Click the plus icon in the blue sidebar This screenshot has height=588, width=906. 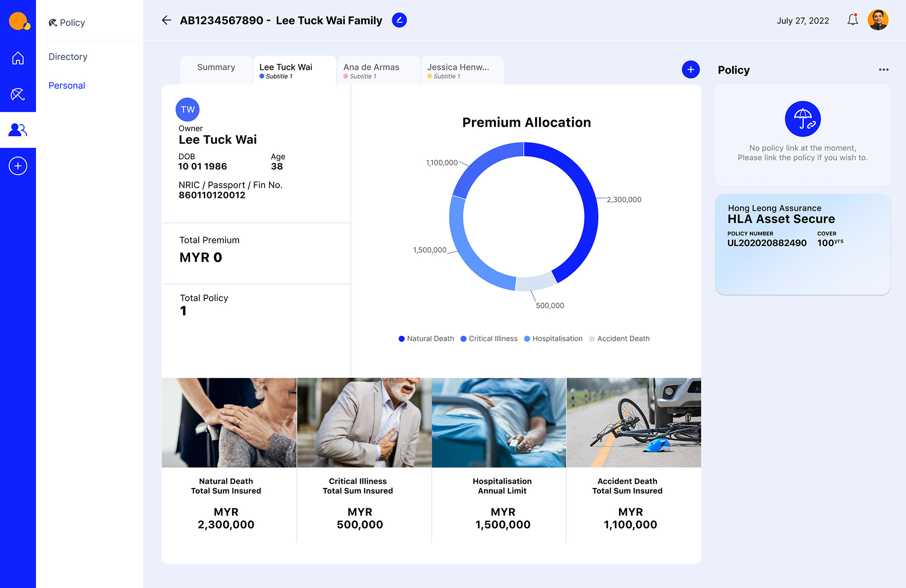coord(18,166)
